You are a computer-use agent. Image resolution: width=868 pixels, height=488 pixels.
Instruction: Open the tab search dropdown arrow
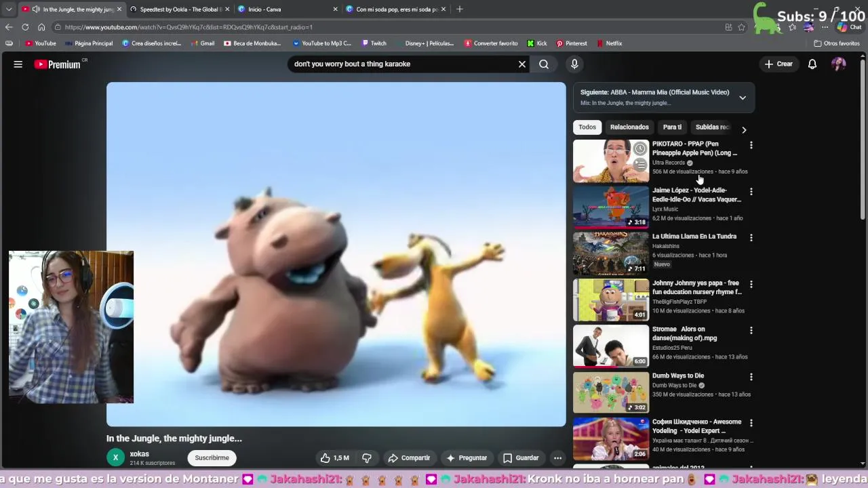click(x=9, y=9)
